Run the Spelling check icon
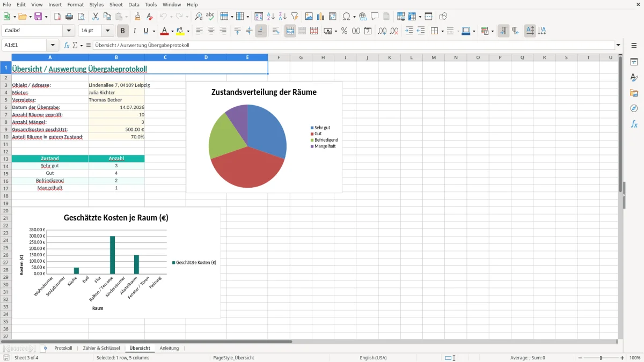 (x=210, y=17)
